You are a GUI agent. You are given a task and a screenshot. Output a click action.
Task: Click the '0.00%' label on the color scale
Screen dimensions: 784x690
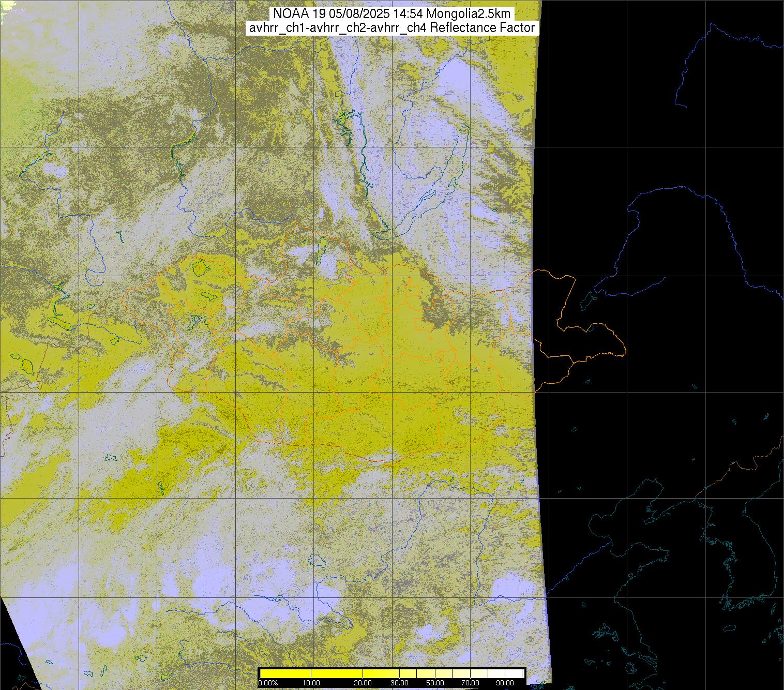point(268,683)
